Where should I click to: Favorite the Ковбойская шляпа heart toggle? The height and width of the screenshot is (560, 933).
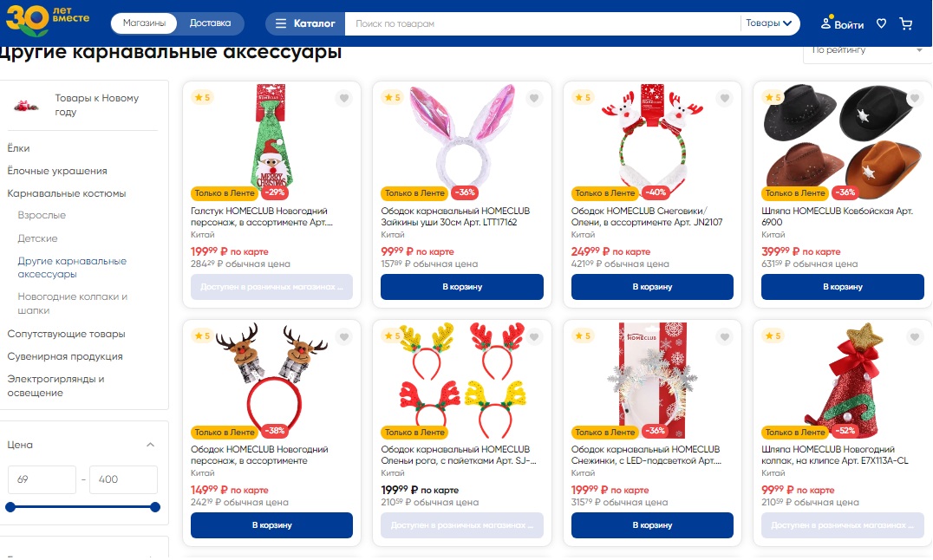[x=915, y=98]
